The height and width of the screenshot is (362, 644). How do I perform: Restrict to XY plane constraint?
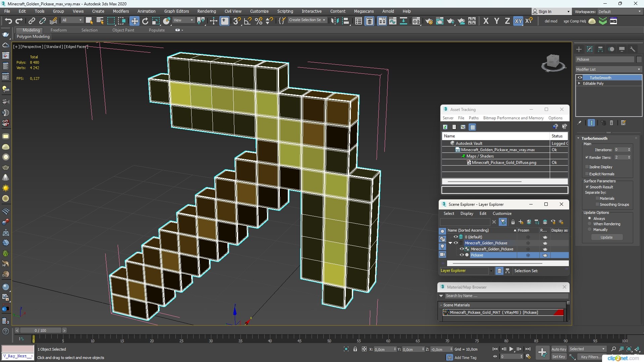click(518, 21)
